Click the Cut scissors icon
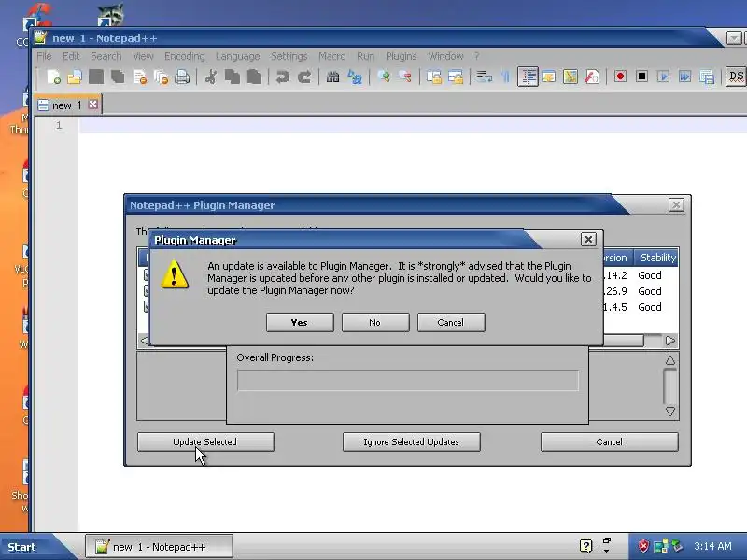Viewport: 747px width, 560px height. pos(210,77)
